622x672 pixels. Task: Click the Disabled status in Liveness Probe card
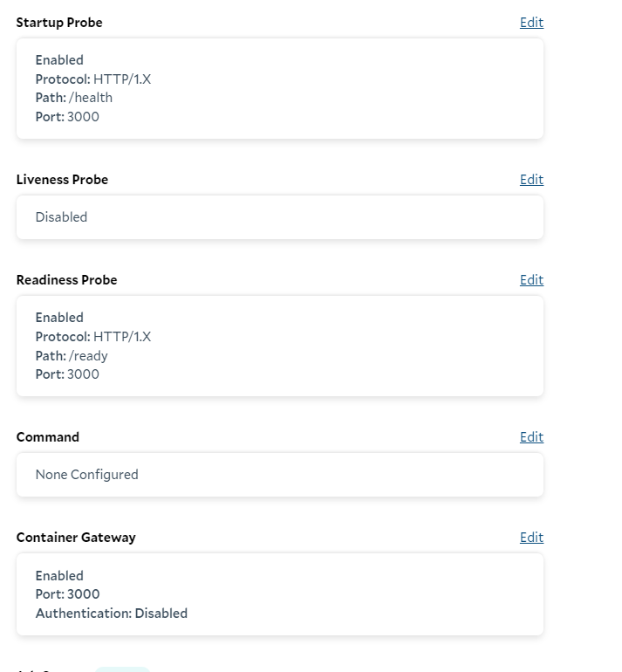61,216
